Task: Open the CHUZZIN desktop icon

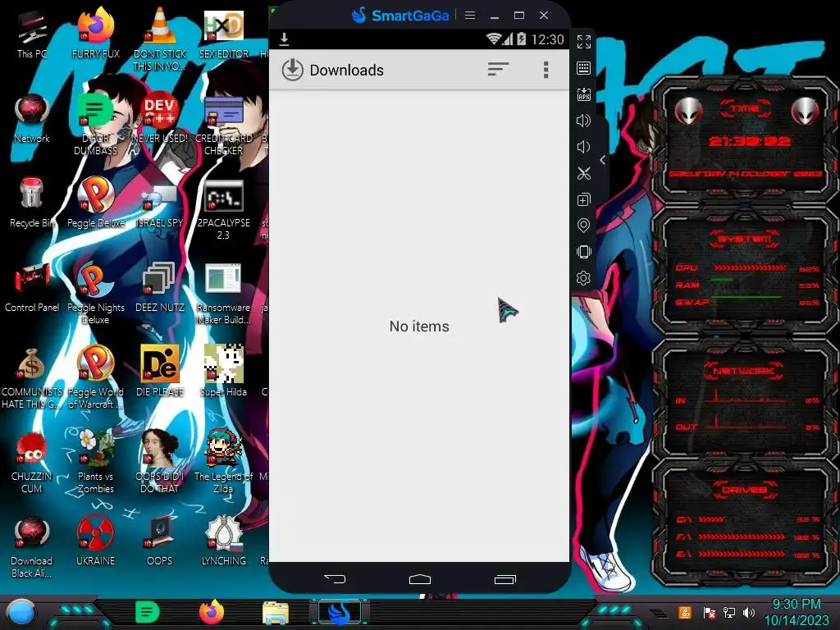Action: coord(32,449)
